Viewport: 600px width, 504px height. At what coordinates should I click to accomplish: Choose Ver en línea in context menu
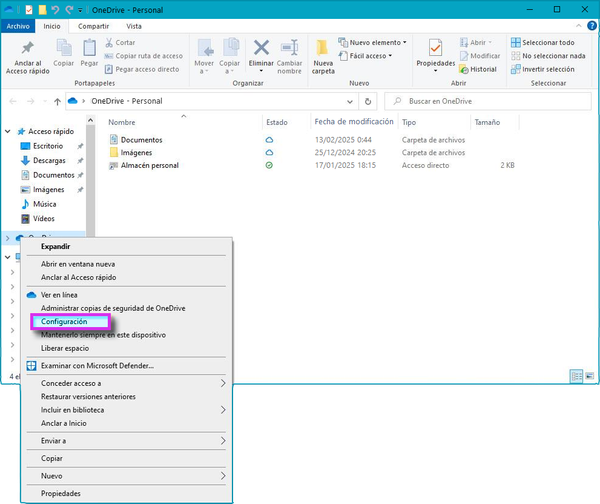pos(126,295)
